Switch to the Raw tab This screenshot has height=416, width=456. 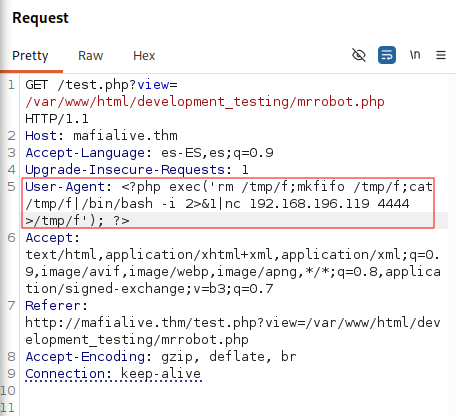91,56
